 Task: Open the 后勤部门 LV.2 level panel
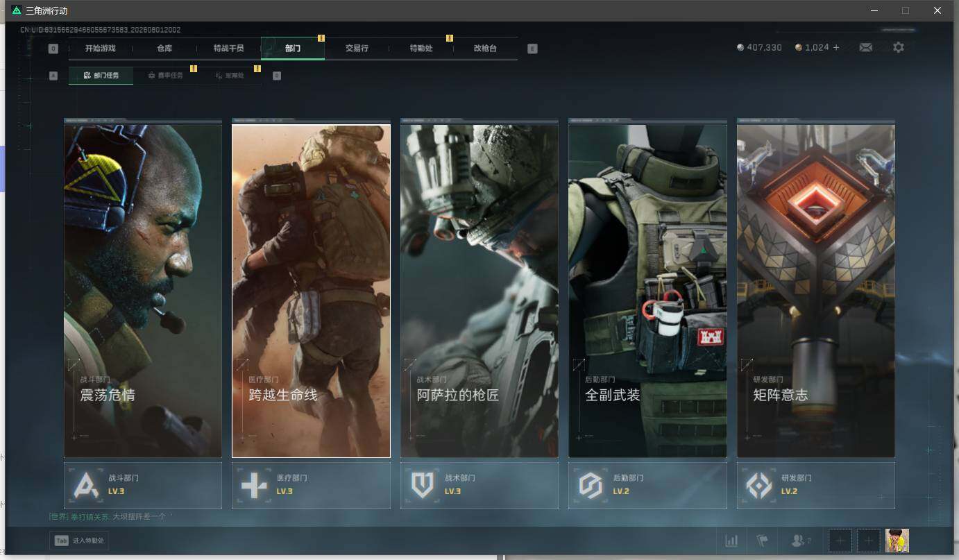pos(647,485)
